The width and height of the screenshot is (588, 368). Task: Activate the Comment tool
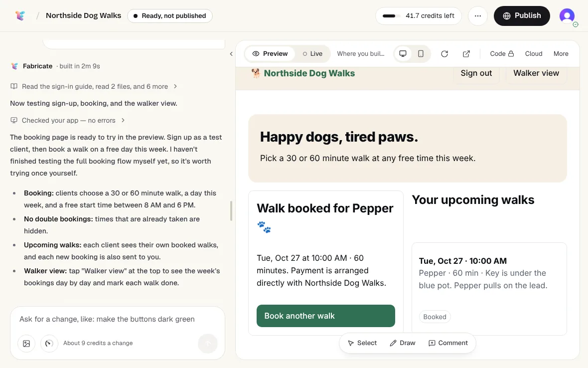coord(448,343)
